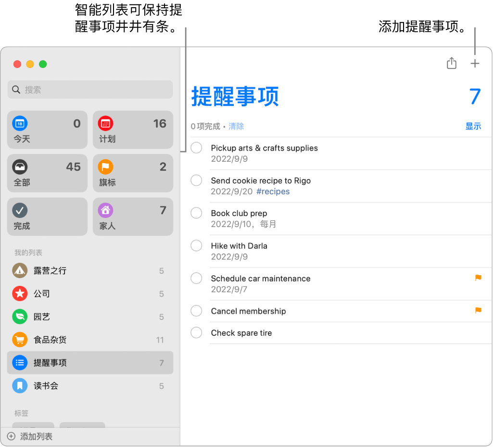The height and width of the screenshot is (448, 494).
Task: Add a new reminder with the plus icon
Action: (475, 63)
